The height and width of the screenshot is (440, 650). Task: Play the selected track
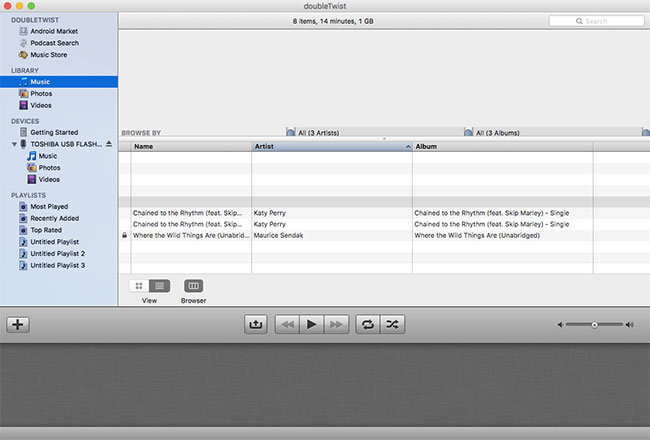click(312, 324)
